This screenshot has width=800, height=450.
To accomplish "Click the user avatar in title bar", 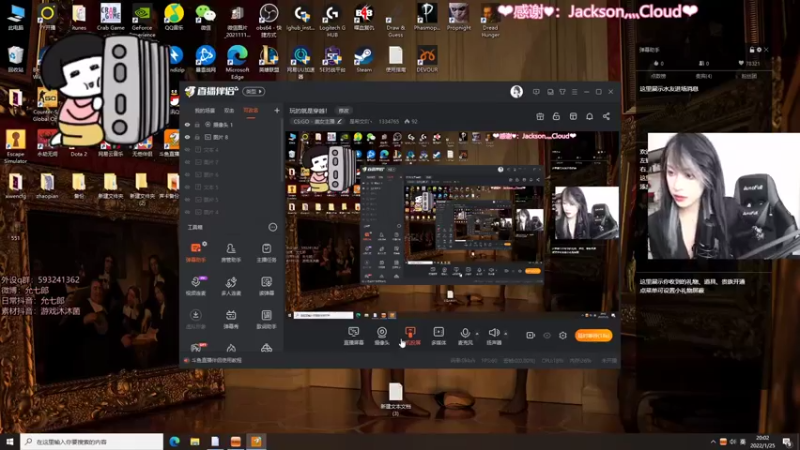I will (516, 92).
